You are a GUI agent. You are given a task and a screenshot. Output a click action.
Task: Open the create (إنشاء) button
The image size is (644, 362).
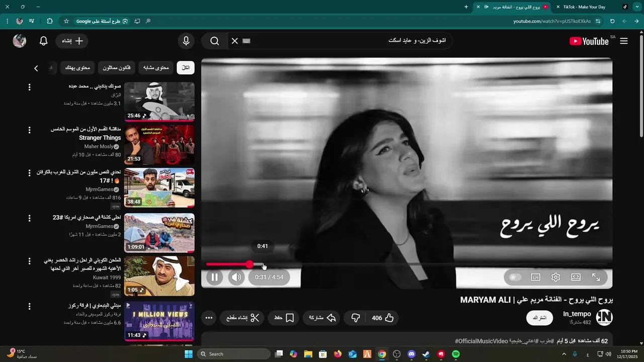coord(72,41)
